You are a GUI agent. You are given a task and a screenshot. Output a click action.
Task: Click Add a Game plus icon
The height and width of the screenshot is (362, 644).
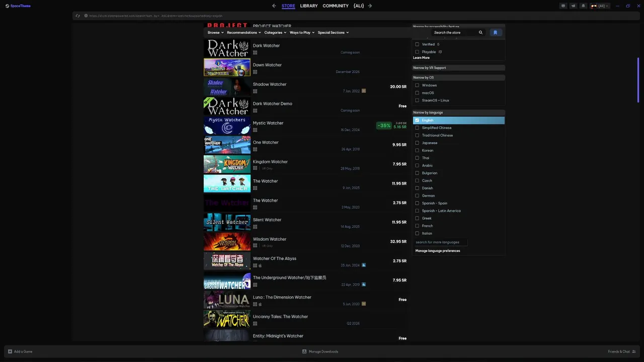click(x=10, y=351)
